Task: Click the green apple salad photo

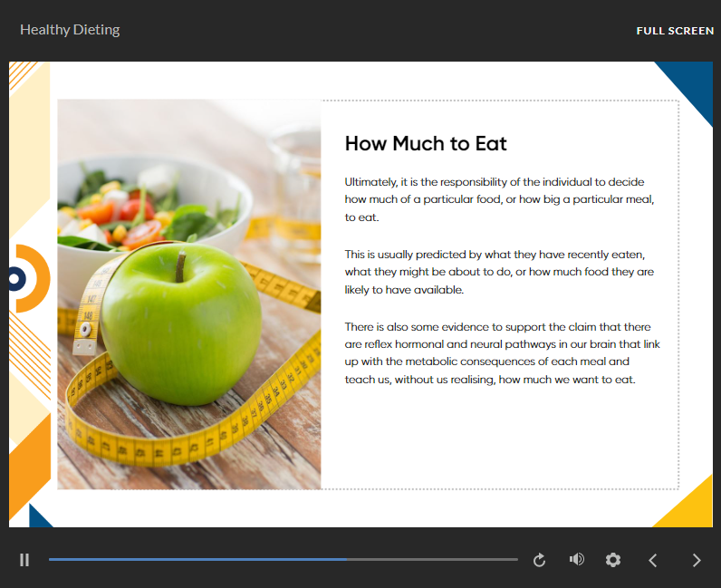Action: (x=189, y=294)
